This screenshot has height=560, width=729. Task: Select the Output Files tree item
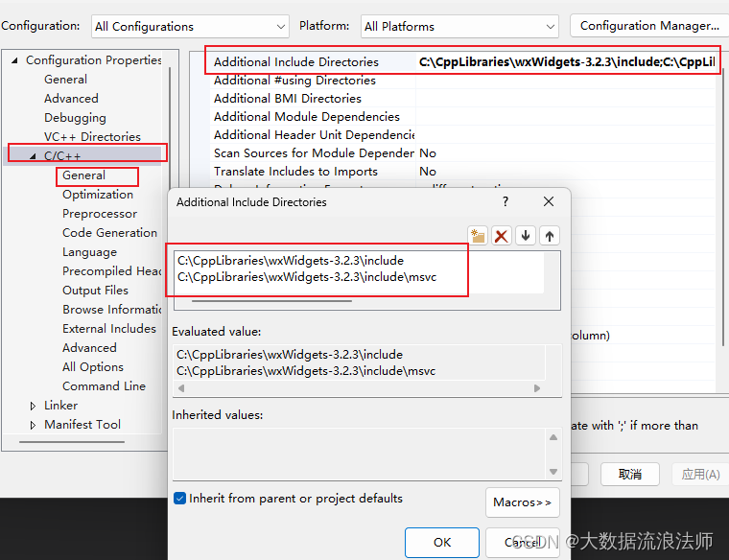95,291
